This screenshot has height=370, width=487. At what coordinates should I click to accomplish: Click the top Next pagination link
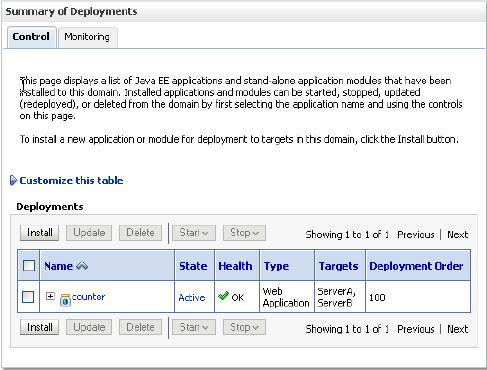tap(458, 235)
